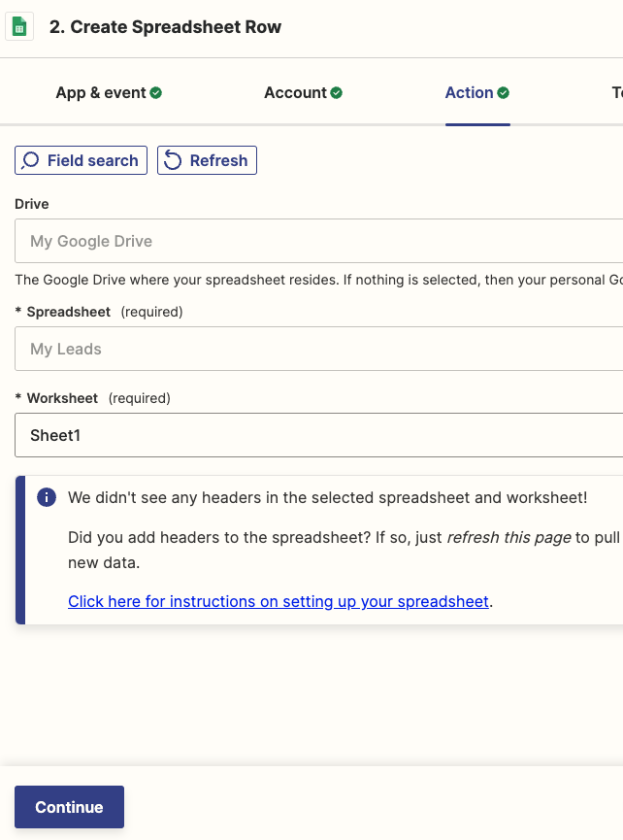Open the Worksheet dropdown showing Sheet1

tap(319, 435)
